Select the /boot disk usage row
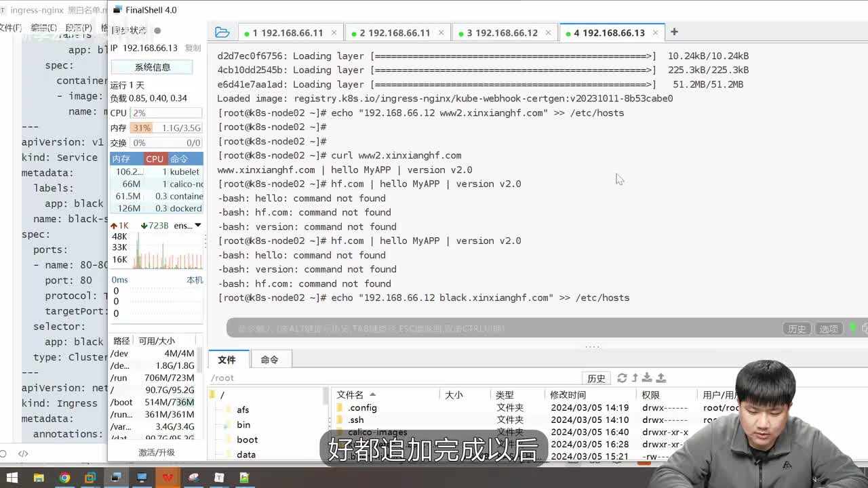The height and width of the screenshot is (488, 868). point(153,402)
